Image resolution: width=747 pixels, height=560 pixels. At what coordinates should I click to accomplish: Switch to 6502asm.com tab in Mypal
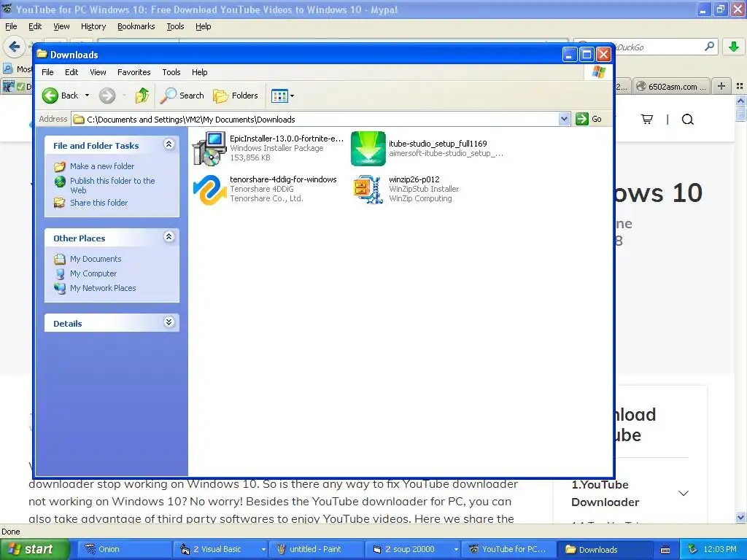672,87
